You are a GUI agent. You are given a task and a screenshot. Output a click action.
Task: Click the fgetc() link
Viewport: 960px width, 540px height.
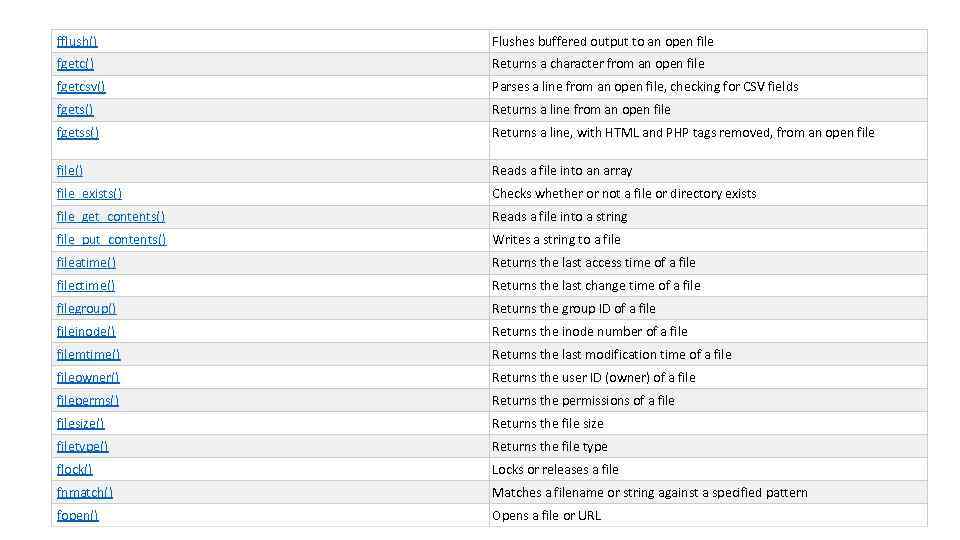click(x=75, y=64)
